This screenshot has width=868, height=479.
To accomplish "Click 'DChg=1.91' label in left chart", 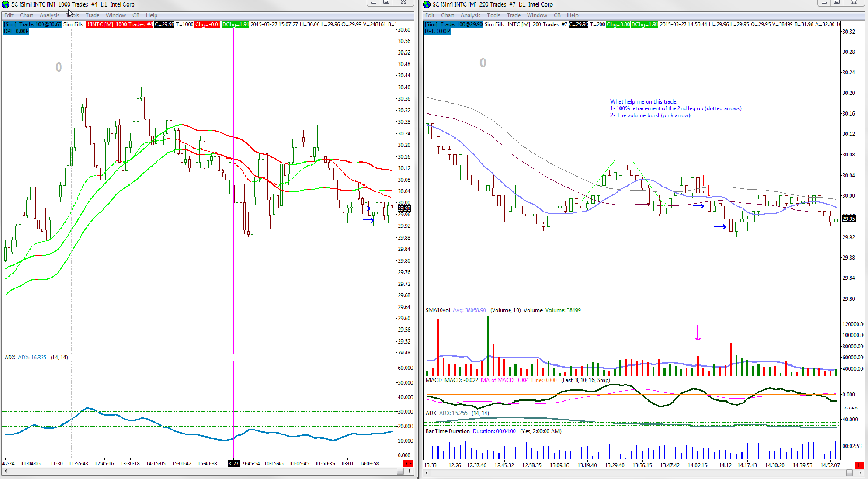I will [x=236, y=24].
